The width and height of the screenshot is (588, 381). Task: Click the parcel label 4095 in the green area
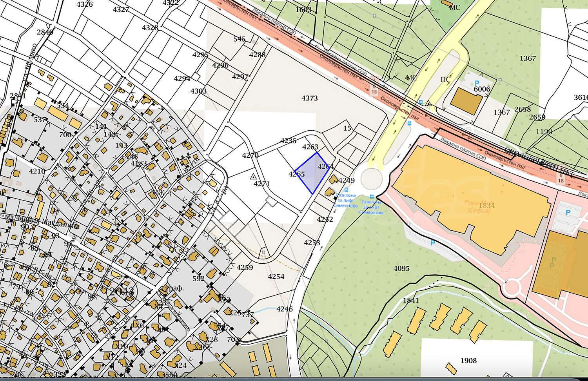pyautogui.click(x=401, y=268)
